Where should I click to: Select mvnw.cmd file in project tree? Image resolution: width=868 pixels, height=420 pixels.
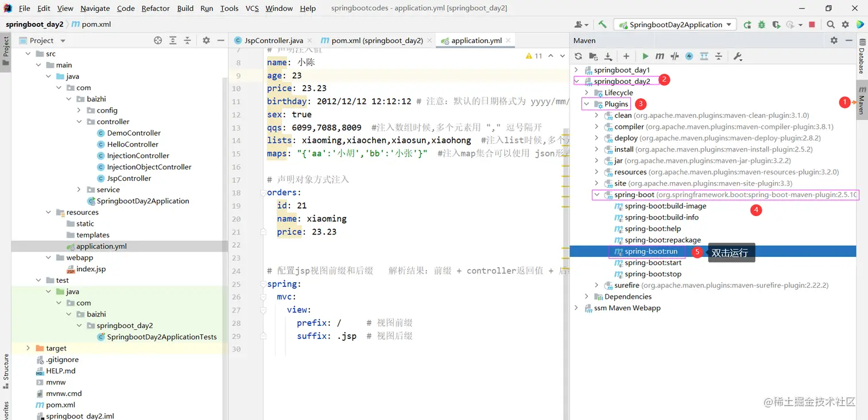(64, 394)
